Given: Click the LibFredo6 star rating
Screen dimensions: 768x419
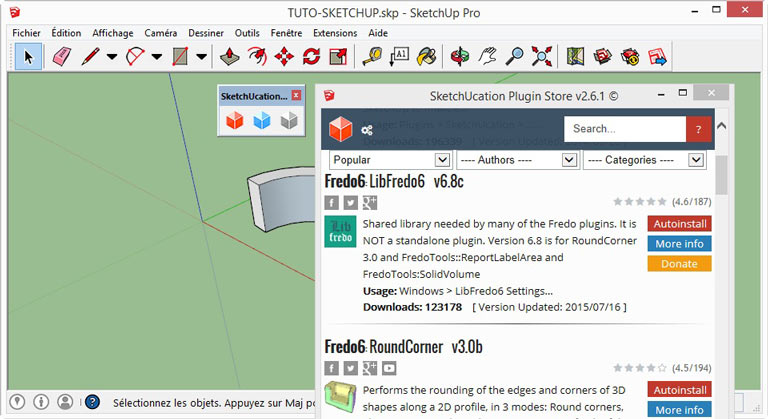Looking at the screenshot, I should 639,201.
